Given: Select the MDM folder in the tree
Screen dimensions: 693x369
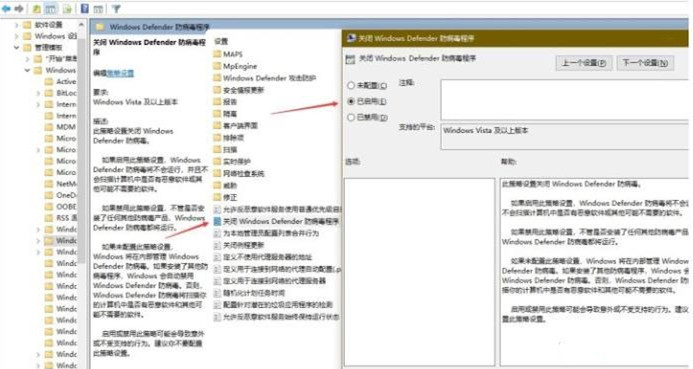Looking at the screenshot, I should (x=61, y=127).
